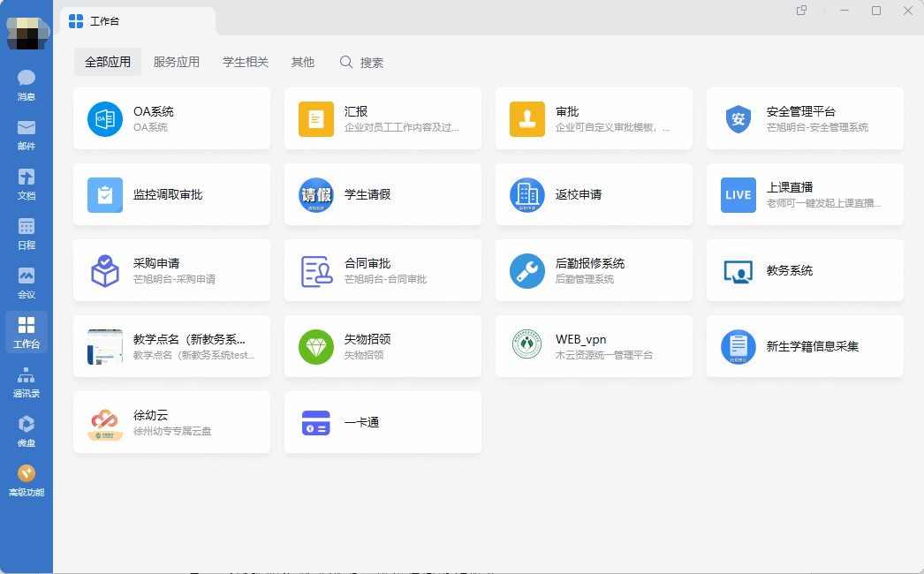This screenshot has width=924, height=574.
Task: Open 通讯录 contacts in sidebar
Action: (27, 381)
